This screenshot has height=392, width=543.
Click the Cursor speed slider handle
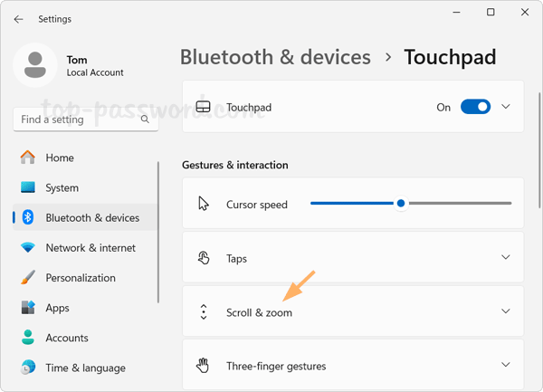click(x=400, y=204)
